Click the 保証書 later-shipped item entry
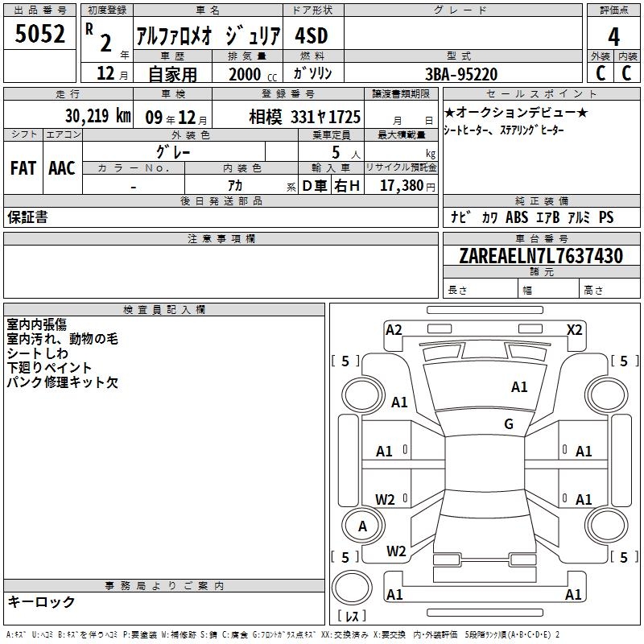The image size is (644, 644). 28,217
